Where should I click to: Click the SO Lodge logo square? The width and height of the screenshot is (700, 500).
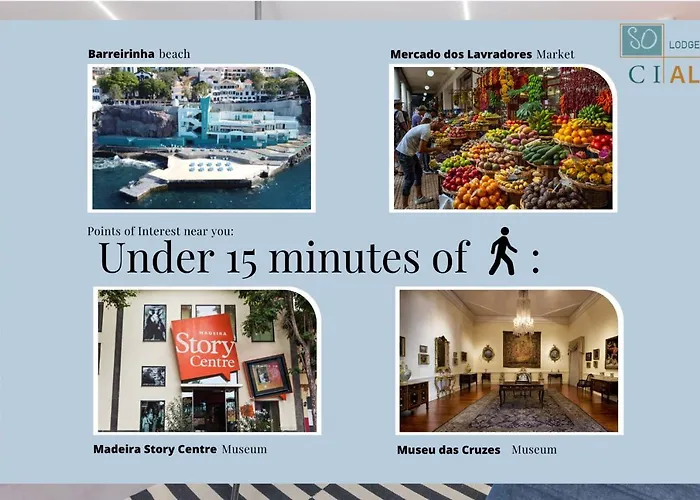(x=641, y=40)
